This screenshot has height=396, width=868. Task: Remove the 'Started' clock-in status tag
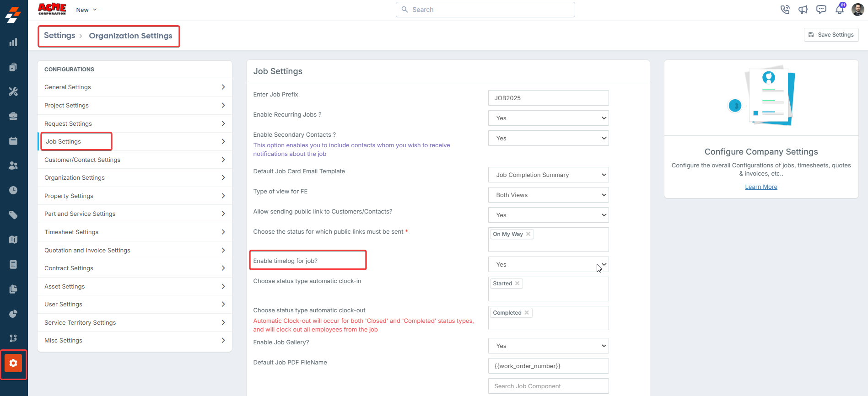point(518,284)
